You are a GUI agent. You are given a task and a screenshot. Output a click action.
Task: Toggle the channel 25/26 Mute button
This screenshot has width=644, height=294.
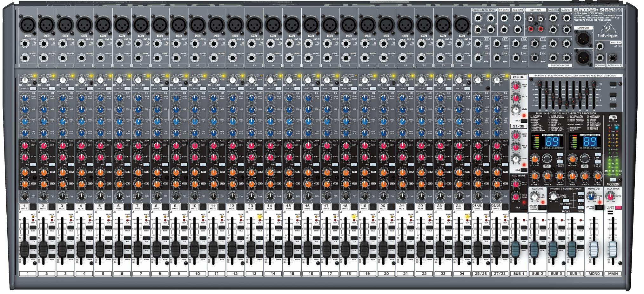(x=486, y=207)
